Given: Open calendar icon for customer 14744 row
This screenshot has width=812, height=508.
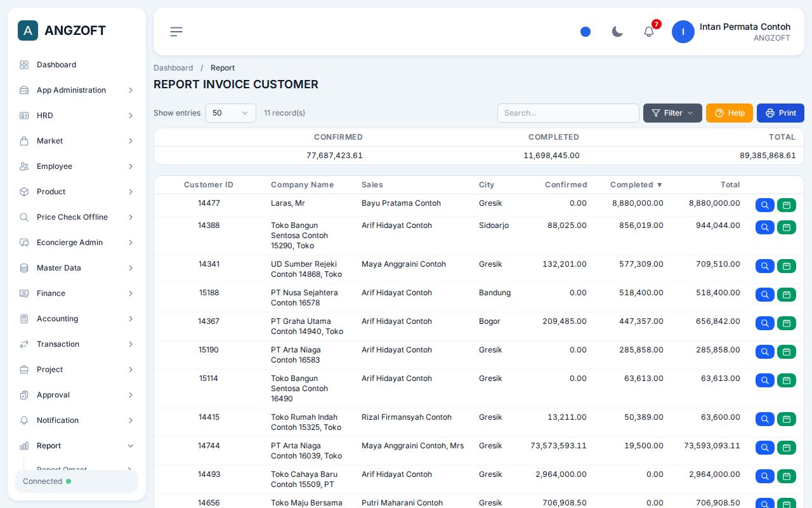Looking at the screenshot, I should 787,448.
